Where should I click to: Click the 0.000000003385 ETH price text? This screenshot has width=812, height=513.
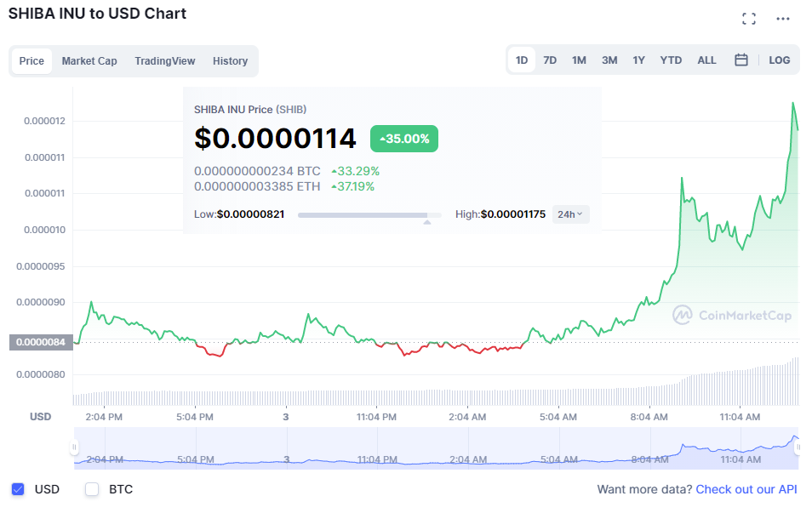pyautogui.click(x=257, y=186)
